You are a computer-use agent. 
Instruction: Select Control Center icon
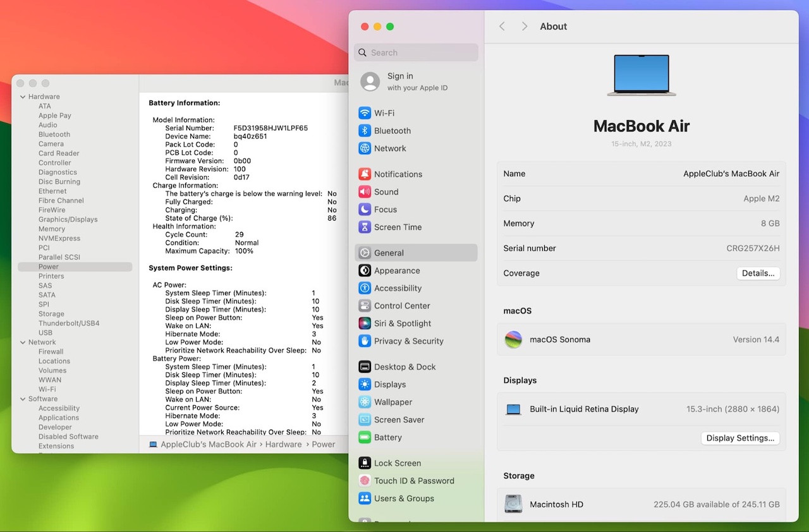365,306
